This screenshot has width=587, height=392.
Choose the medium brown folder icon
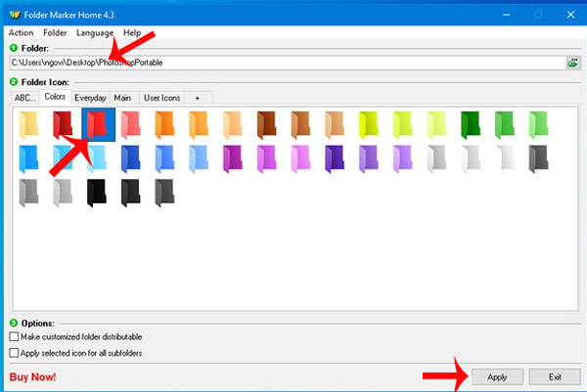coord(300,124)
